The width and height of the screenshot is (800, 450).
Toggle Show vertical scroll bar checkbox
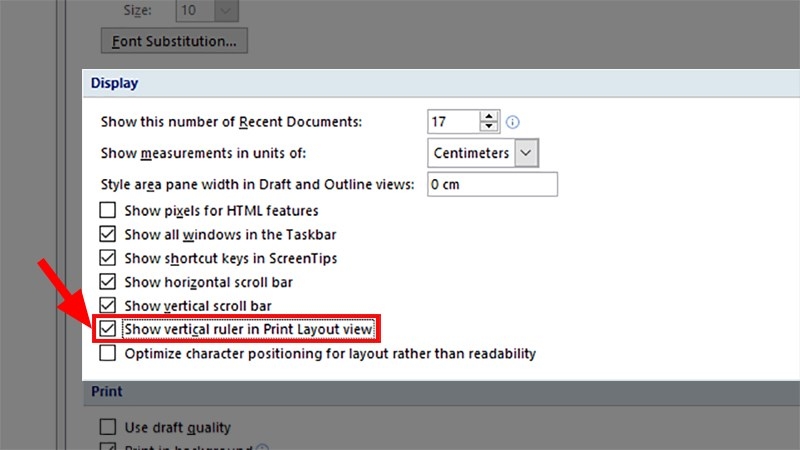107,305
